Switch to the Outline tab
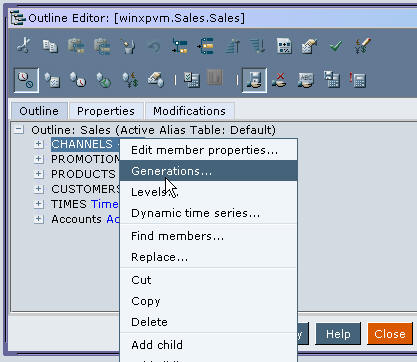Screen dimensions: 417x362 (39, 111)
